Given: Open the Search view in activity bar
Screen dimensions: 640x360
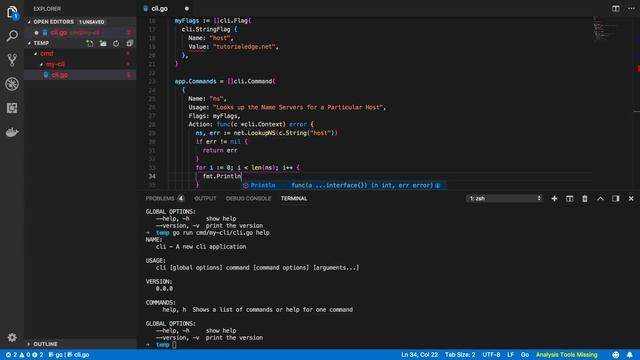Looking at the screenshot, I should pos(12,36).
